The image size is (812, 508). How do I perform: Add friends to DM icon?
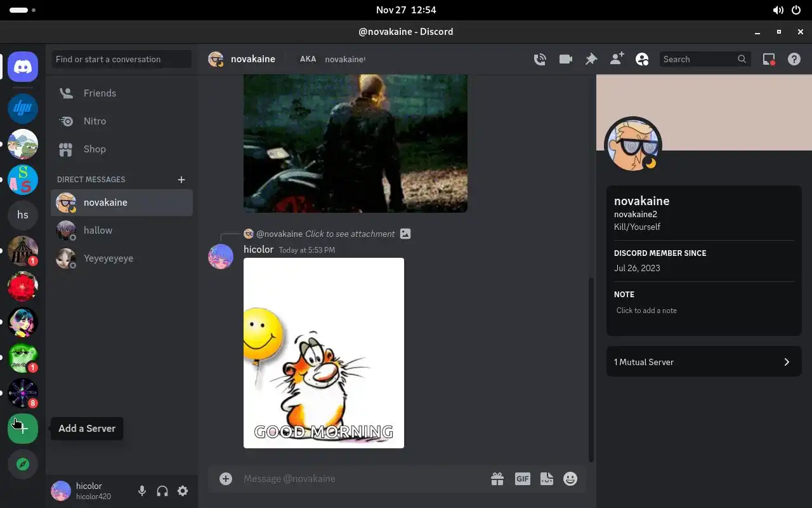click(x=617, y=59)
